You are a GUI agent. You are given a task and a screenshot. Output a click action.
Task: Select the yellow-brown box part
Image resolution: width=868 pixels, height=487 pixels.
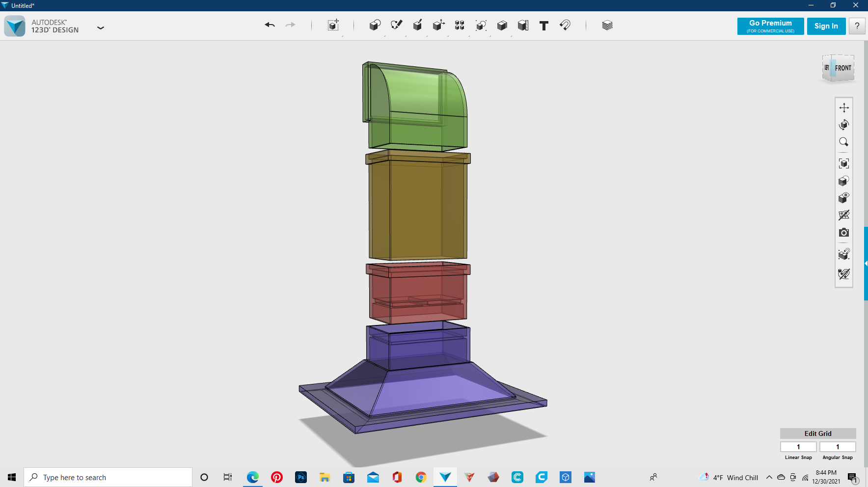[x=418, y=206]
